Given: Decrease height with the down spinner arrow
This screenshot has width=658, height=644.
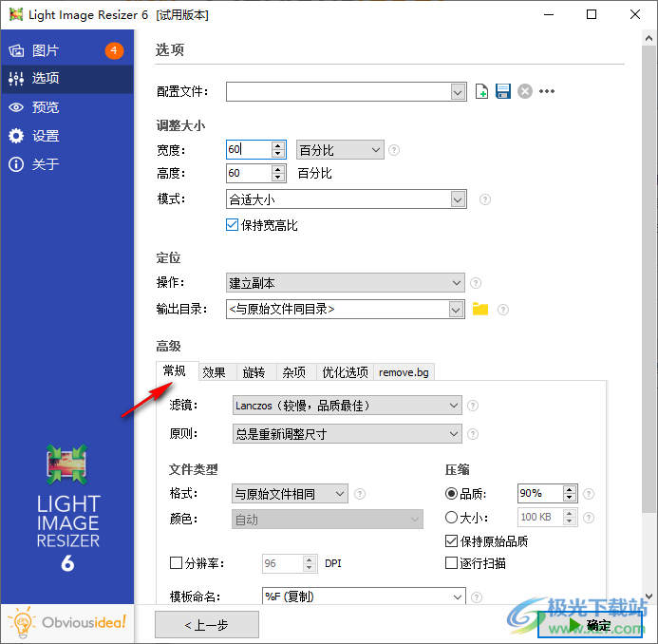Looking at the screenshot, I should pyautogui.click(x=278, y=178).
